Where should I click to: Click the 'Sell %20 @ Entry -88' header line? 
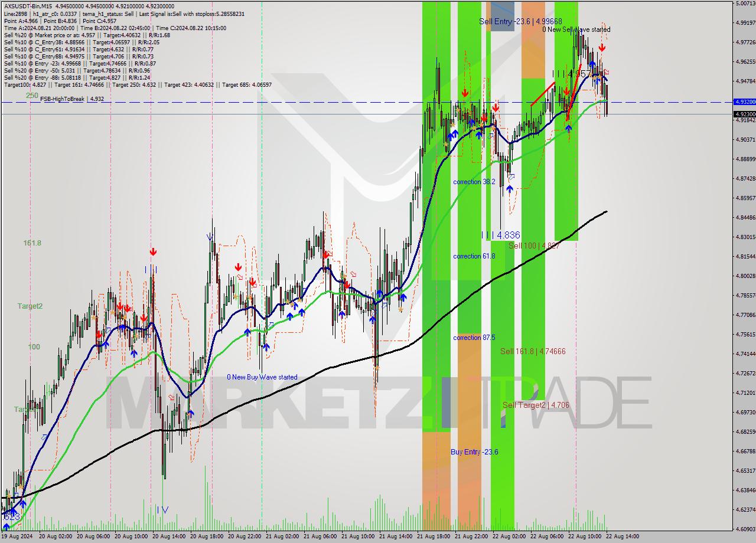click(77, 77)
